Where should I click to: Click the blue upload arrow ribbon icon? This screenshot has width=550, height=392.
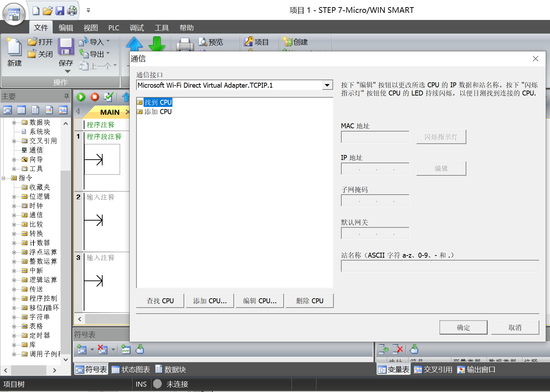pos(134,44)
